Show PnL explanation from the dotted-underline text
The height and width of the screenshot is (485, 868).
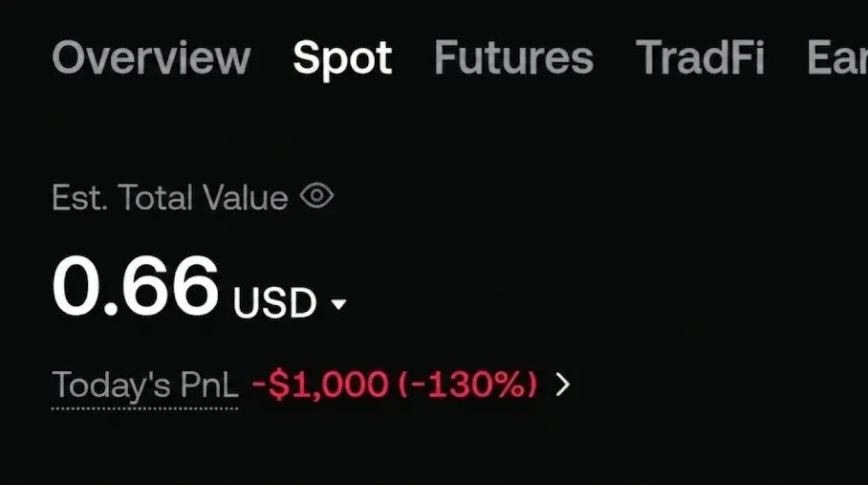145,386
